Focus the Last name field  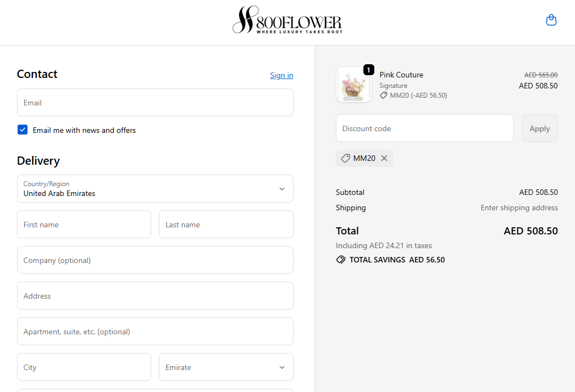tap(226, 224)
